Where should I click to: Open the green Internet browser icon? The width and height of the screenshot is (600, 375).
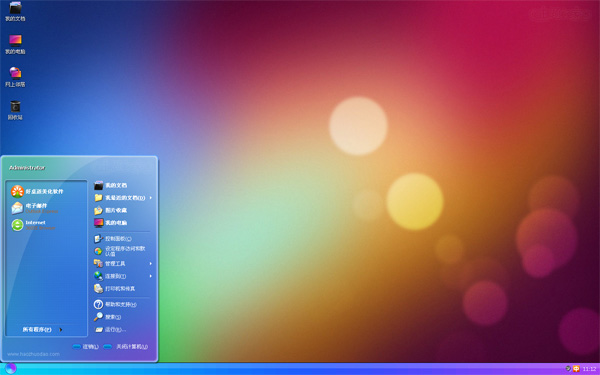(17, 225)
